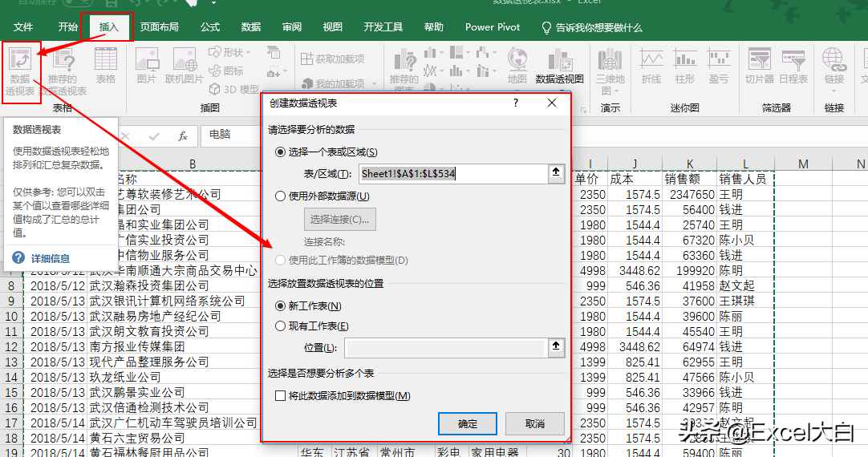Screen dimensions: 868x457
Task: Click the dialog help question mark
Action: point(515,103)
